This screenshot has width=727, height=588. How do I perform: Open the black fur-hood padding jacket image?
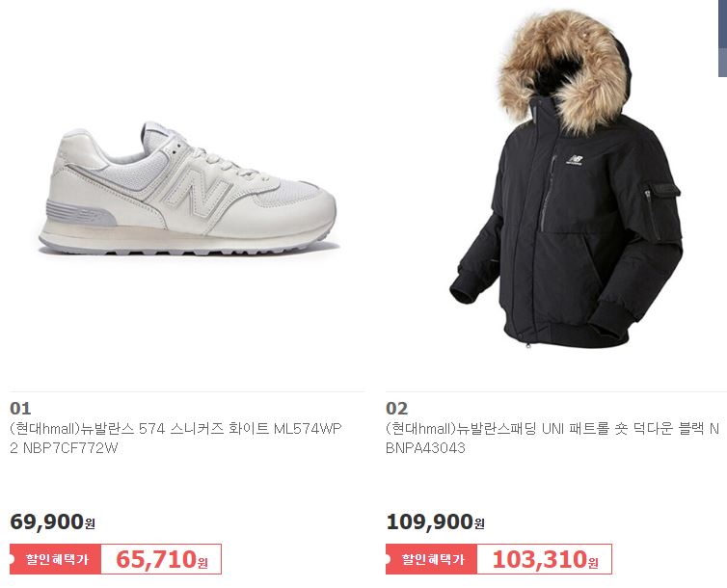566,178
